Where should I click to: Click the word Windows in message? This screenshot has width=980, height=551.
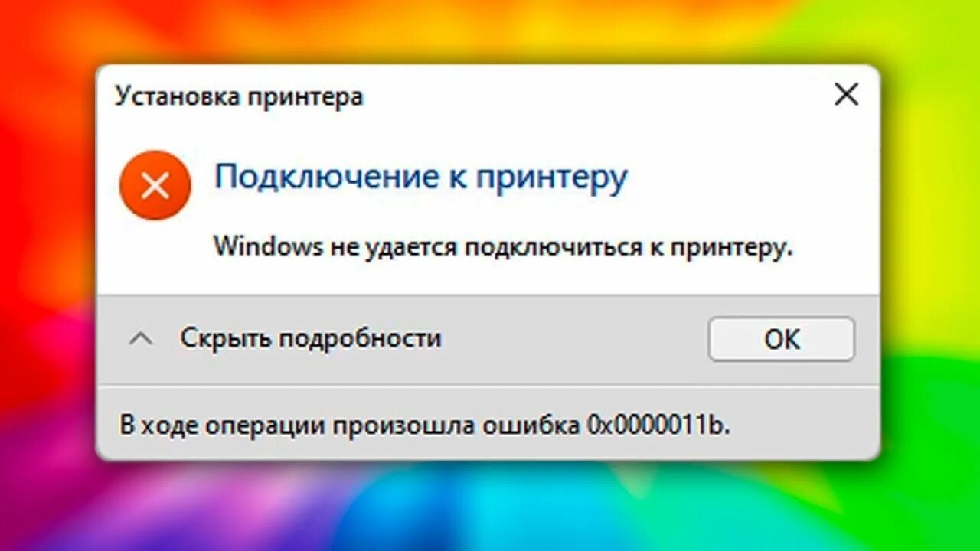pos(267,246)
